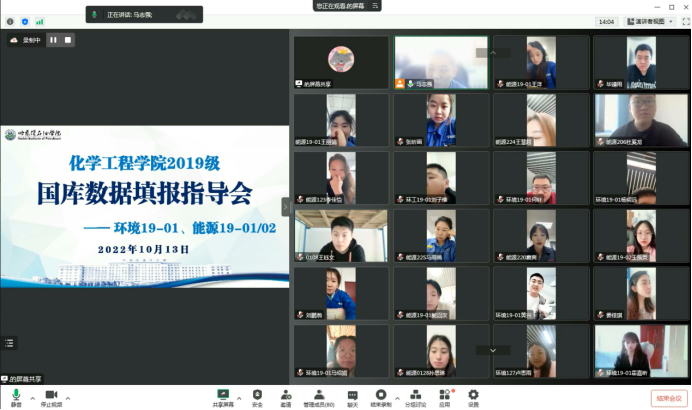The height and width of the screenshot is (410, 692).
Task: Click the slide subtitle 环境19-01、能源19-01/02
Action: point(195,228)
